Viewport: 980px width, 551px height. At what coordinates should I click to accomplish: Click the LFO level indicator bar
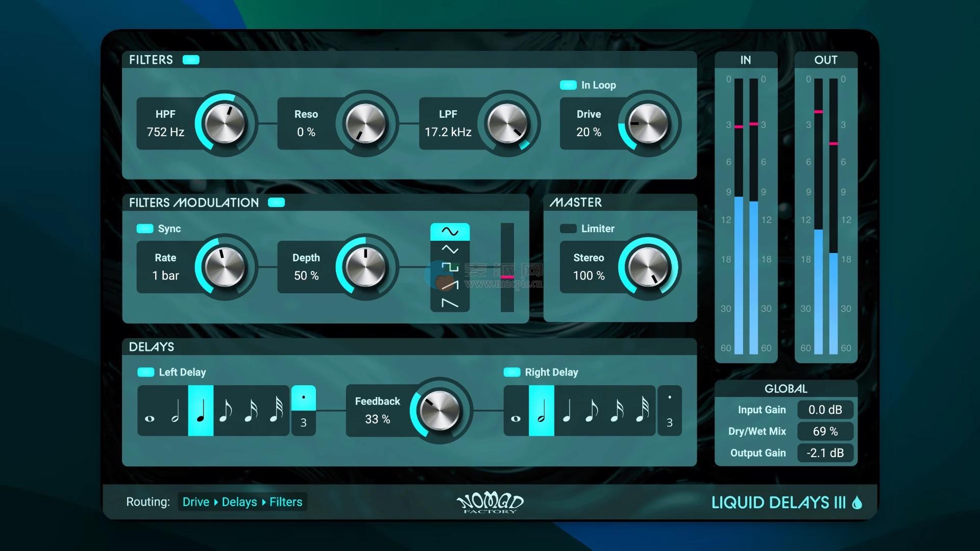coord(507,267)
